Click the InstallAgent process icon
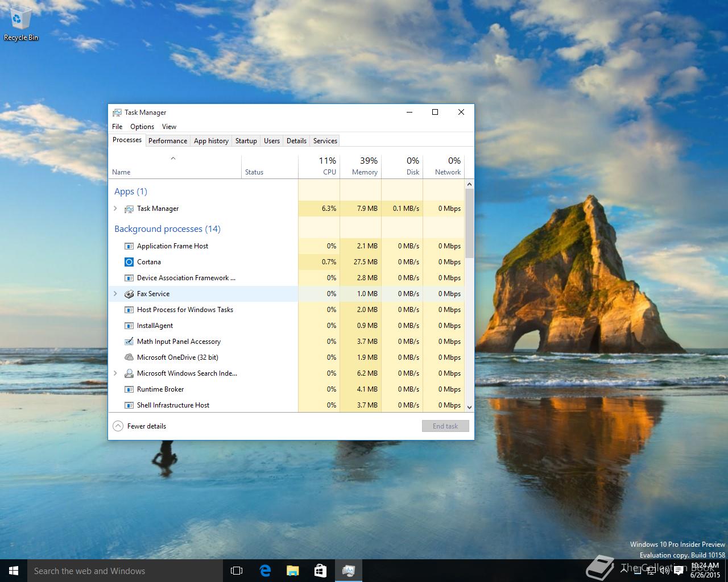 [129, 326]
